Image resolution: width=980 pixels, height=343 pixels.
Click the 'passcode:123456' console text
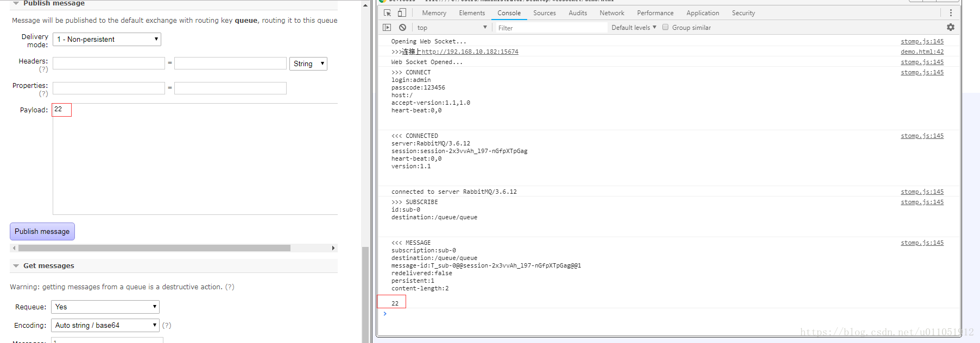[418, 87]
